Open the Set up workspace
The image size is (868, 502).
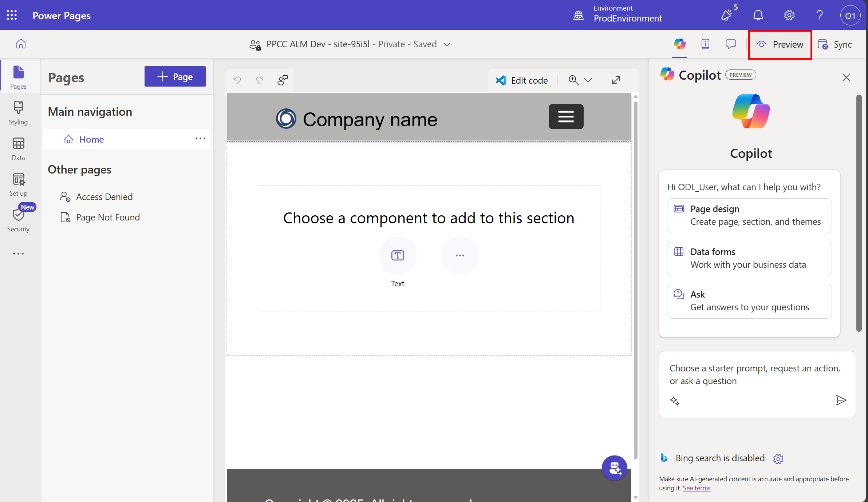coord(18,184)
